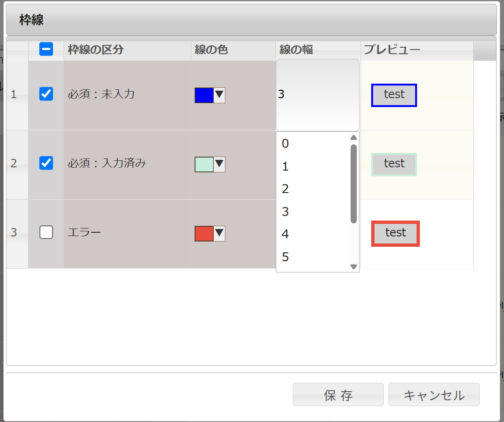Uncheck the 必須：未入力 row checkbox

pos(46,94)
